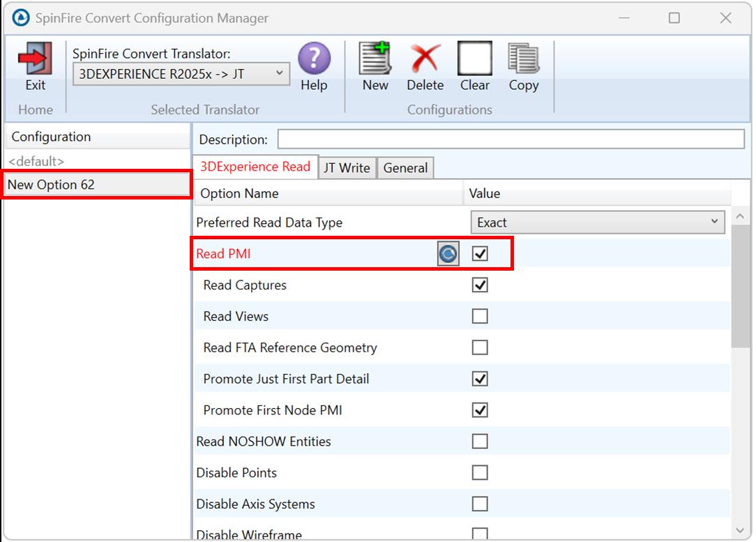Click the Read NOSHOW Entities label

[x=263, y=442]
